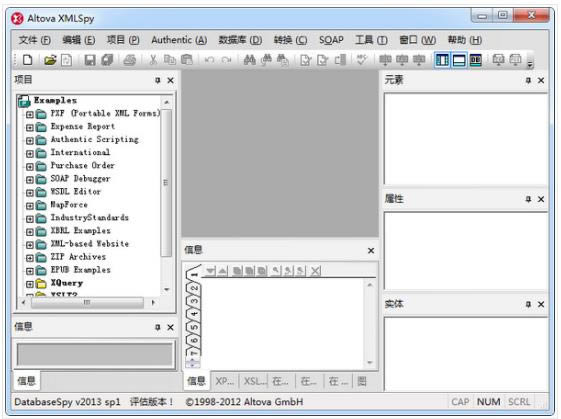Image resolution: width=561 pixels, height=419 pixels.
Task: Click the project tree horizontal scrollbar thumb
Action: coord(87,302)
